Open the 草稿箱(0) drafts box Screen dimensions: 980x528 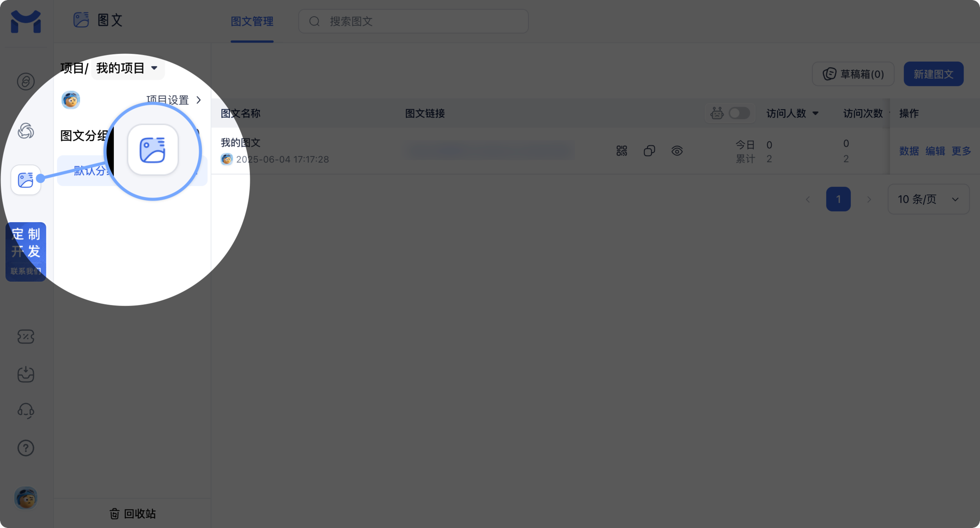point(853,74)
